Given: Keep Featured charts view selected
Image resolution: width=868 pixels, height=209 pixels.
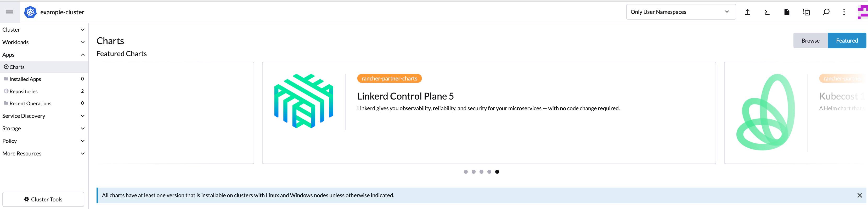Looking at the screenshot, I should [847, 40].
